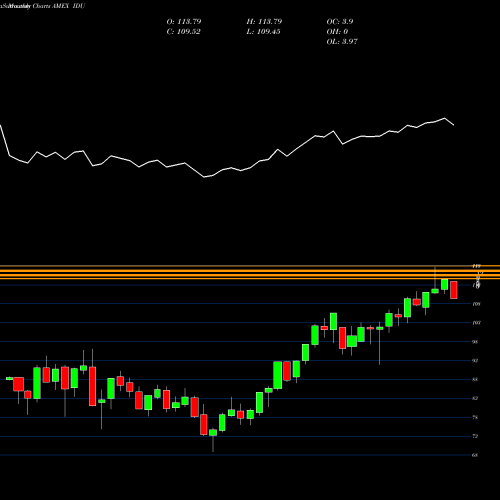Screen dimensions: 500x500
Task: Click the 68 price axis label
Action: 475,455
